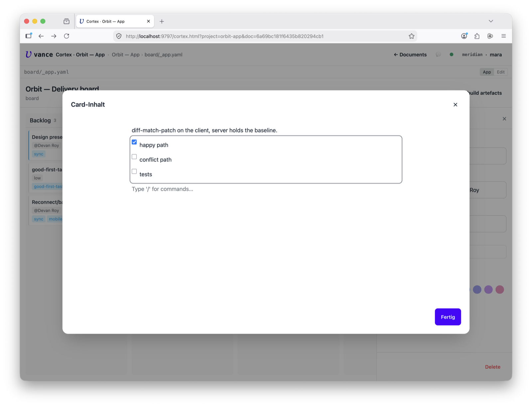This screenshot has height=407, width=532.
Task: Click the extension icon beside puzzle icon
Action: (490, 36)
